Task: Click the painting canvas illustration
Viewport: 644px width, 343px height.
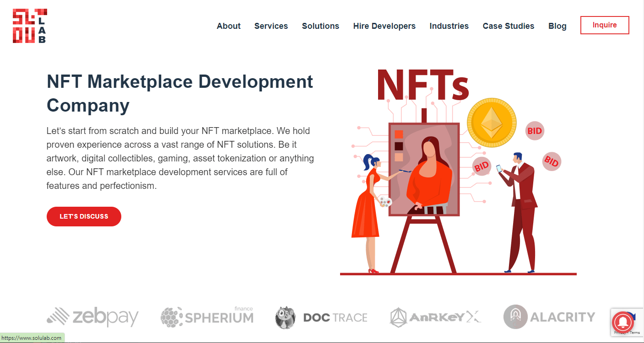Action: (x=424, y=169)
